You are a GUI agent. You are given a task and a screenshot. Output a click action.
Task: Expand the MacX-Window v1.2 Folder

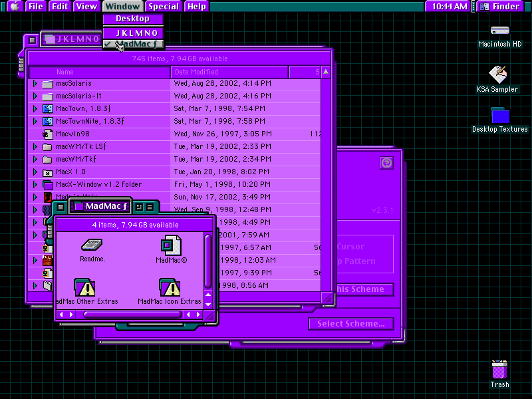pyautogui.click(x=35, y=185)
